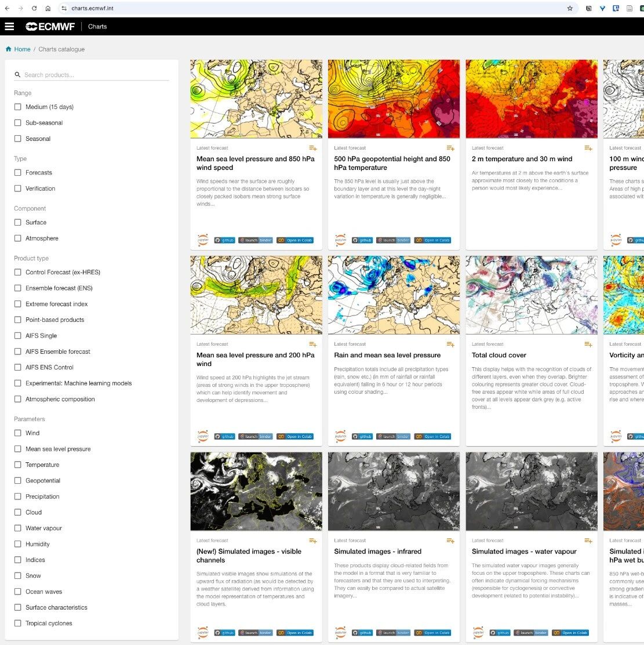Enable the Medium (15 days) range filter

17,107
